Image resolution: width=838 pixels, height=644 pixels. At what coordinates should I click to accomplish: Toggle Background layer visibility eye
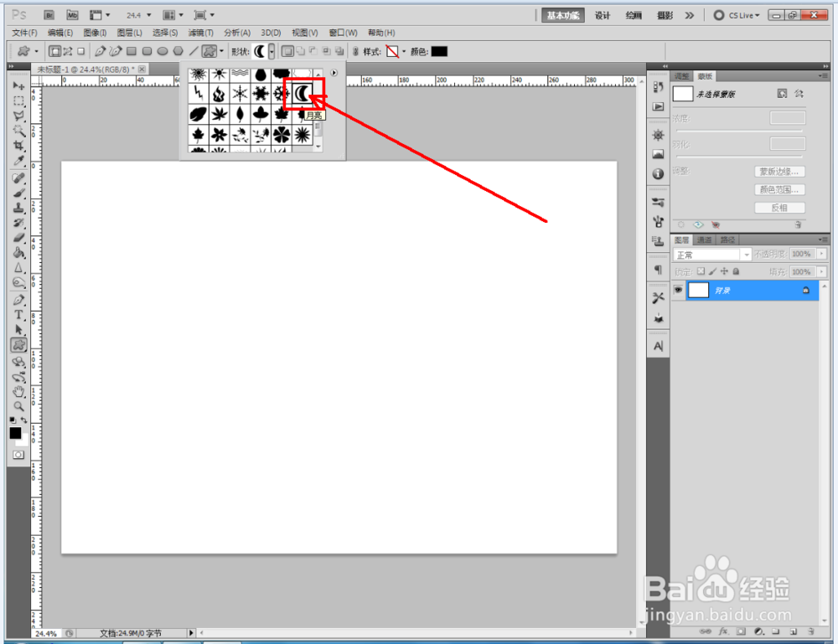[678, 290]
